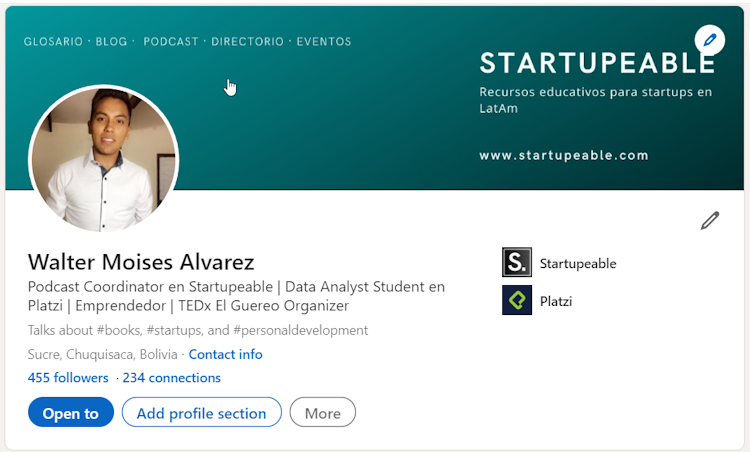Click the Platzi logo icon
This screenshot has height=452, width=750.
(517, 300)
